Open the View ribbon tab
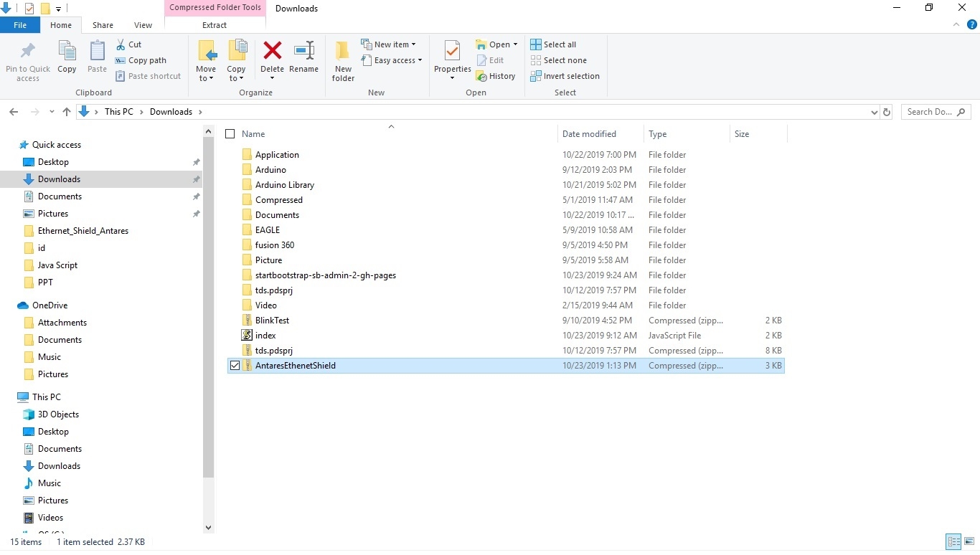Image resolution: width=980 pixels, height=555 pixels. click(143, 25)
